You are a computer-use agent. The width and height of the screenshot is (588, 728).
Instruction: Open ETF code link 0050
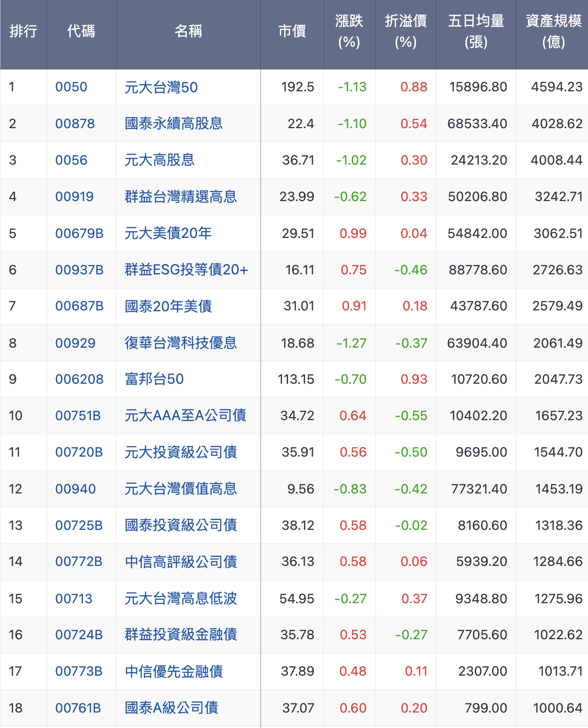tap(71, 87)
